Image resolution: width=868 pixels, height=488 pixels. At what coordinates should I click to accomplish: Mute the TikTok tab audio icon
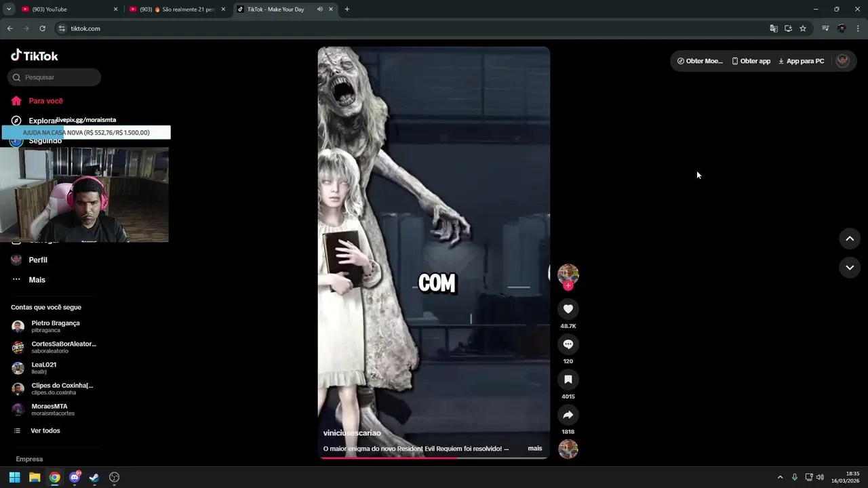pos(319,9)
